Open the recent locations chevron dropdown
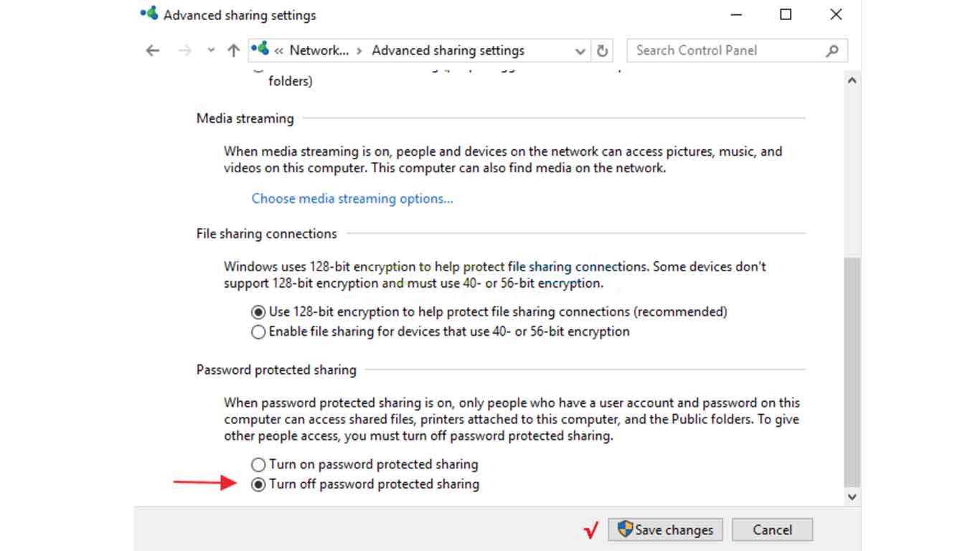Screen dimensions: 980x551 (210, 50)
